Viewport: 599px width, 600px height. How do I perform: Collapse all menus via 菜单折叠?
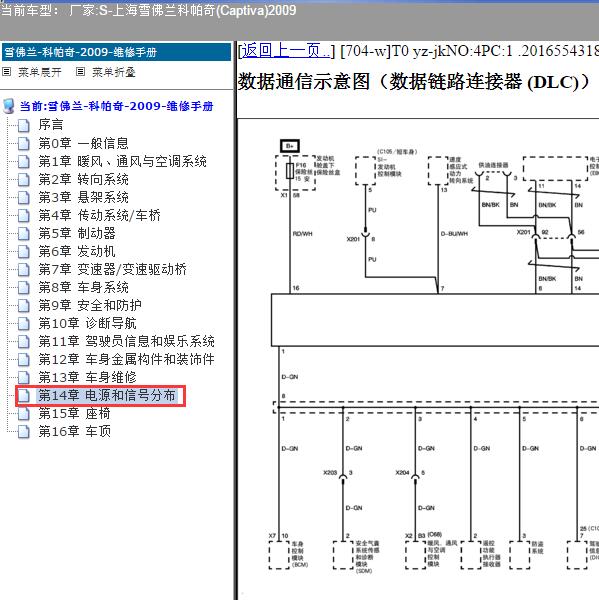click(114, 72)
